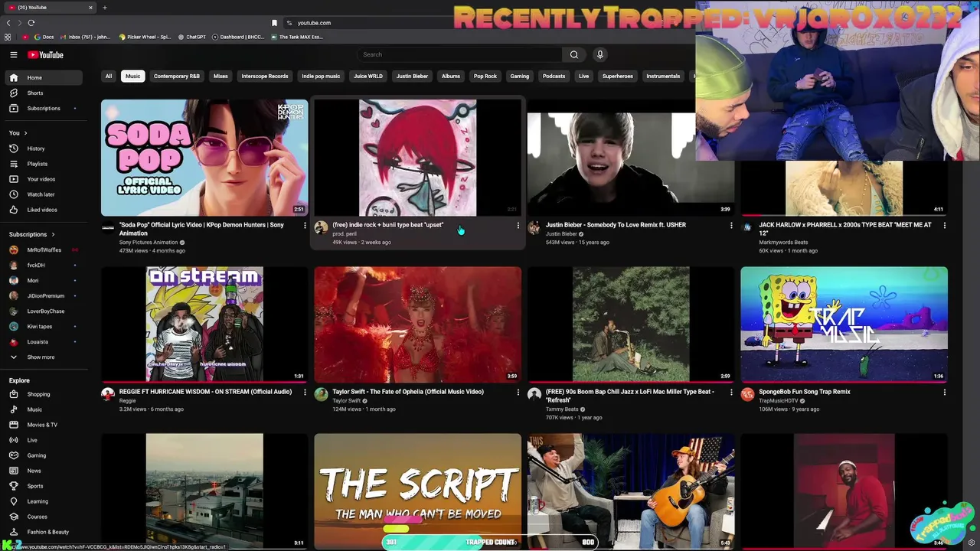Open Picker Wheel bookmark
This screenshot has width=980, height=551.
[145, 37]
